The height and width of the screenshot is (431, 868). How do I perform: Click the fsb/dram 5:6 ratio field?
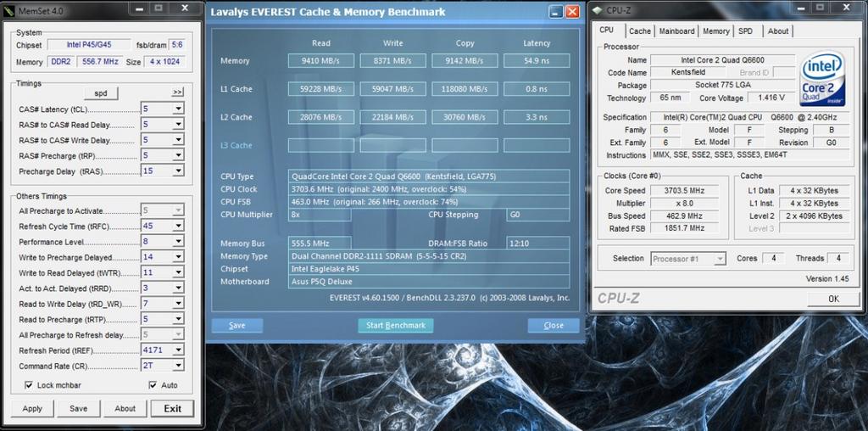pos(176,45)
